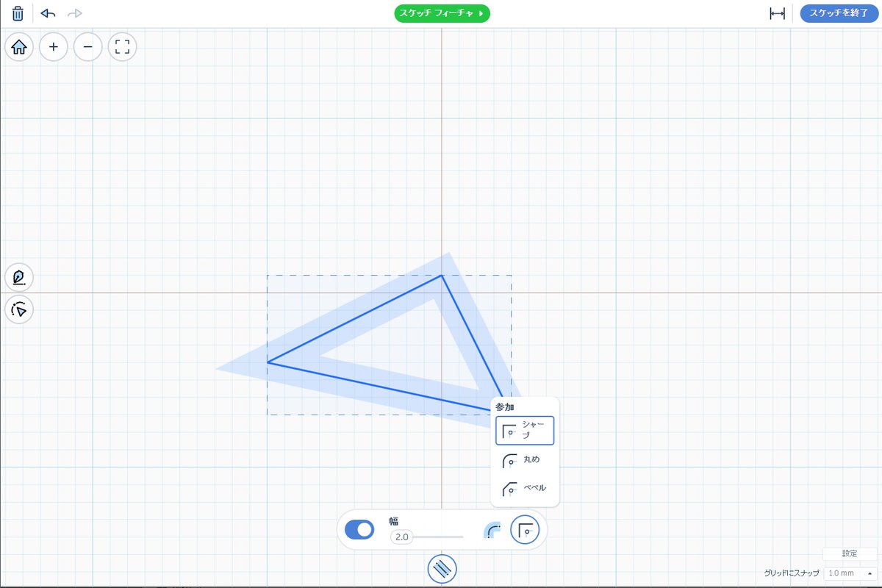Image resolution: width=882 pixels, height=588 pixels.
Task: Toggle the width switch in the bottom bar
Action: (x=359, y=528)
